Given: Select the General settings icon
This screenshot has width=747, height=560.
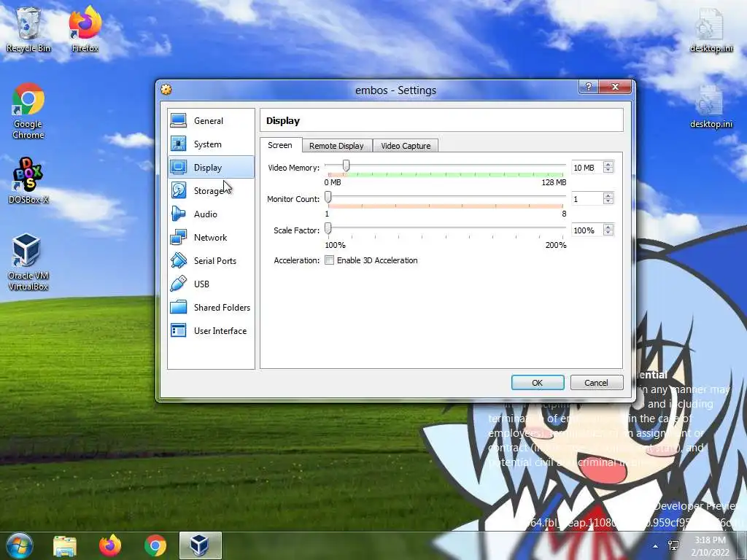Looking at the screenshot, I should point(179,120).
